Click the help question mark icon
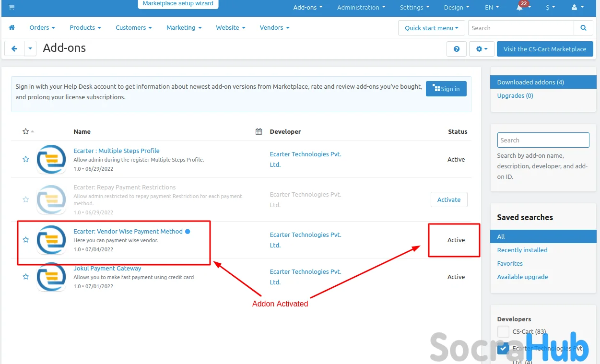Image resolution: width=600 pixels, height=364 pixels. pos(456,49)
